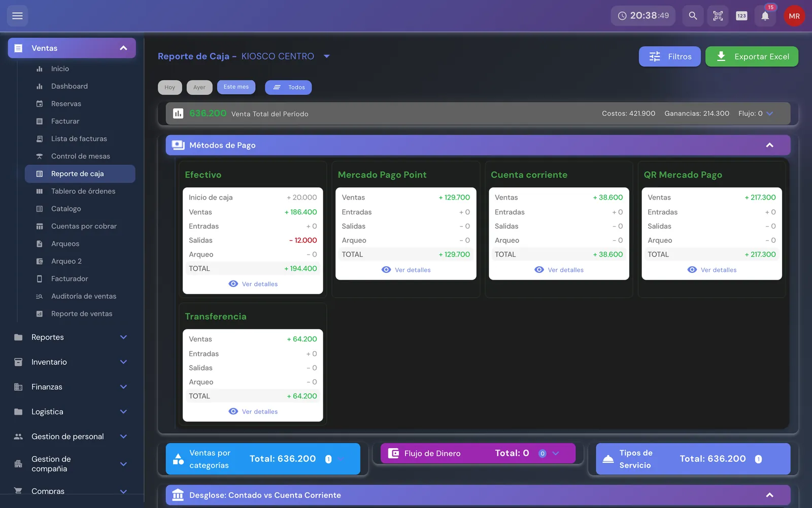Open notifications bell with 15 badge
Image resolution: width=812 pixels, height=508 pixels.
[765, 16]
